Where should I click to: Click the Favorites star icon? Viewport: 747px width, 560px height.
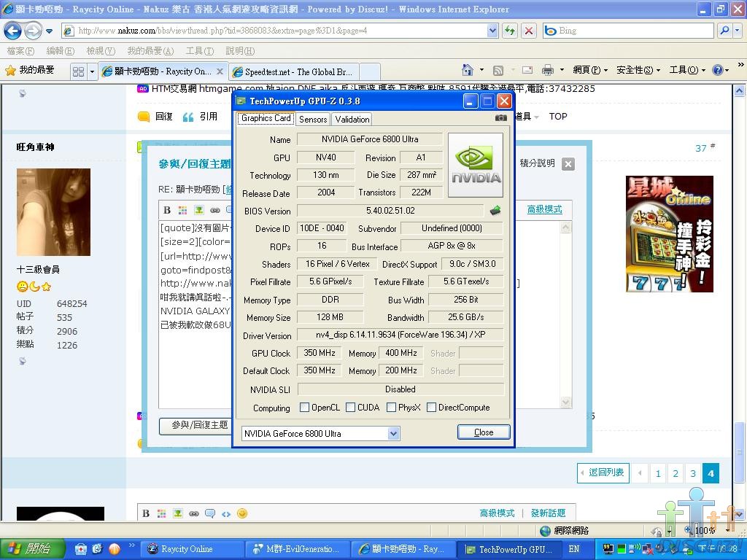[10, 71]
